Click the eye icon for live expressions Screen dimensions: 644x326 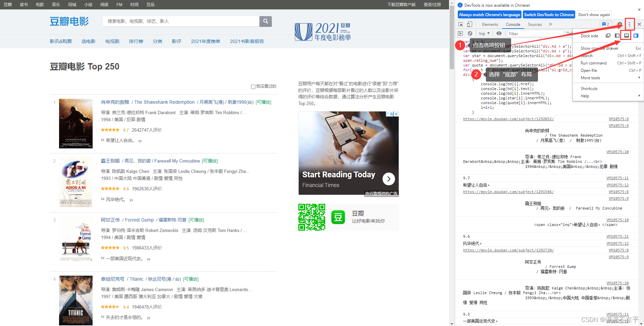(x=499, y=34)
